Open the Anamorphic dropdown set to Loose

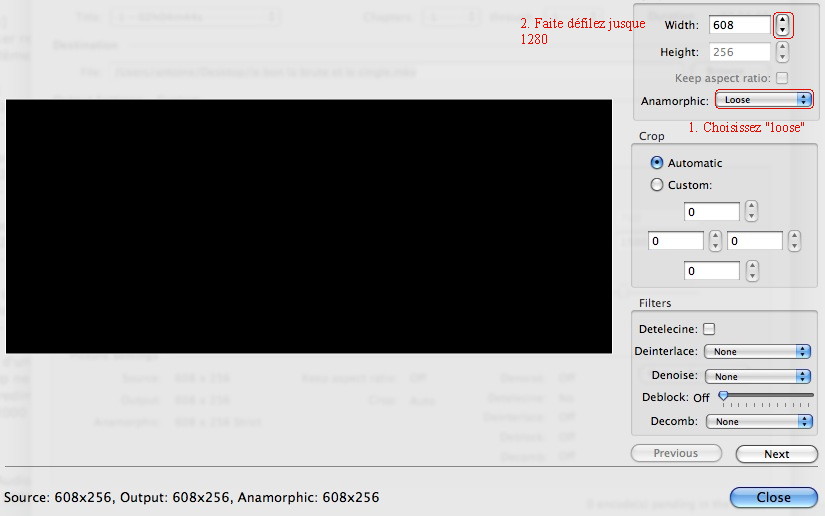(x=764, y=100)
